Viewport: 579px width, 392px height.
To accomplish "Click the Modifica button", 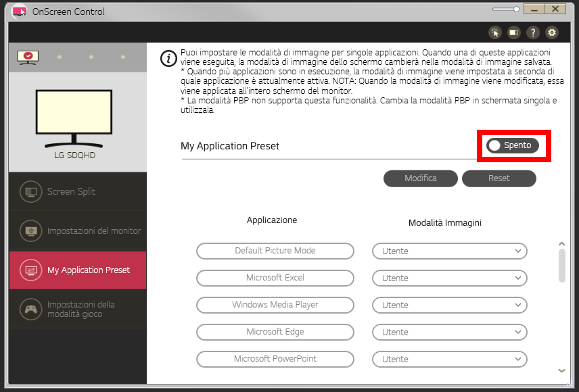I will (421, 178).
